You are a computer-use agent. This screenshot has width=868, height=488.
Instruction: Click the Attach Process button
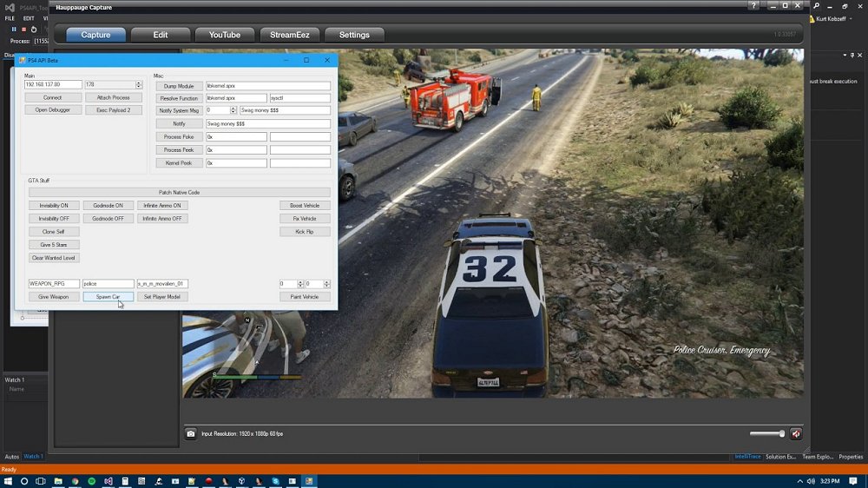tap(114, 97)
